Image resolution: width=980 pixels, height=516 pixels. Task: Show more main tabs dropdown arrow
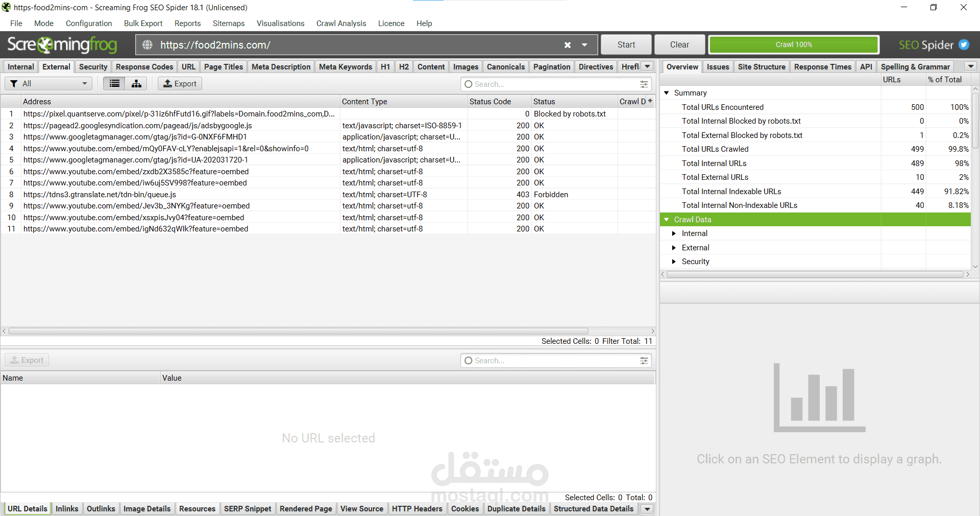click(647, 67)
